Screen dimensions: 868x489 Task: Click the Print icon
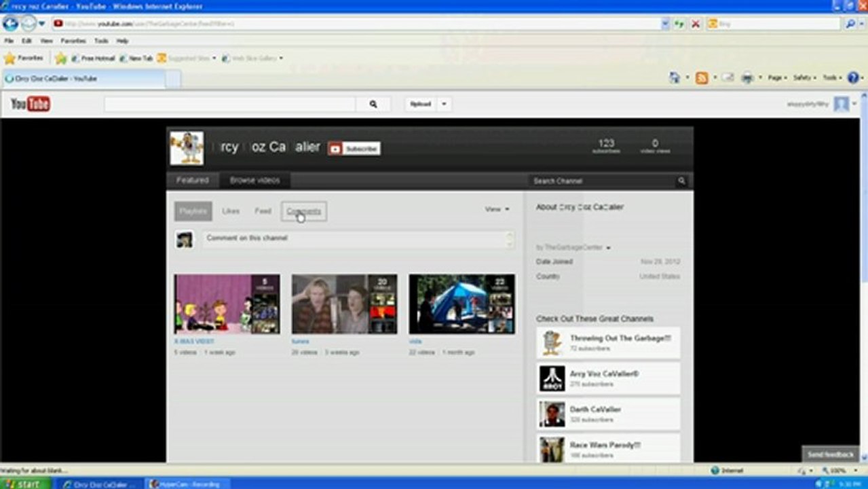(x=747, y=78)
